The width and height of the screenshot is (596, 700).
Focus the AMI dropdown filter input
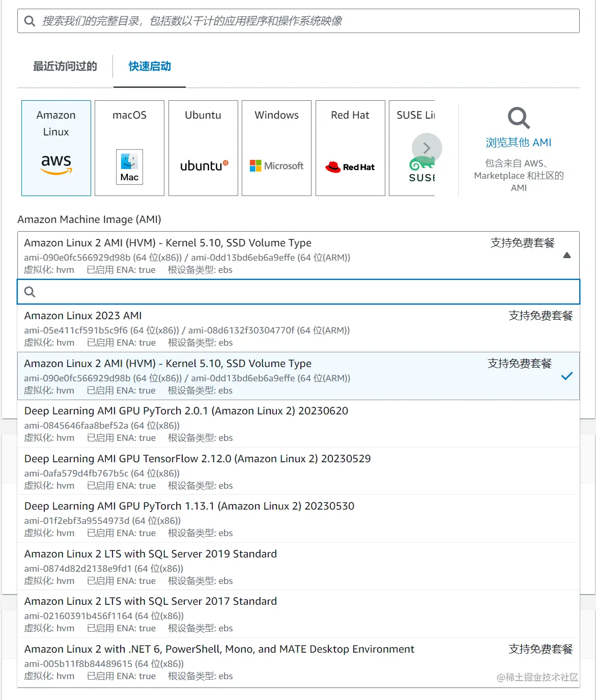[298, 292]
